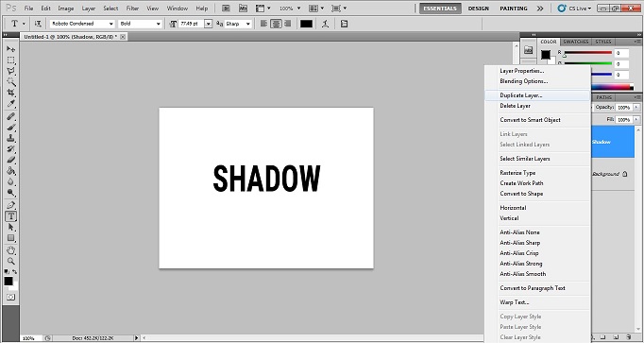Toggle Quick Mask mode
This screenshot has width=644, height=343.
click(x=10, y=297)
